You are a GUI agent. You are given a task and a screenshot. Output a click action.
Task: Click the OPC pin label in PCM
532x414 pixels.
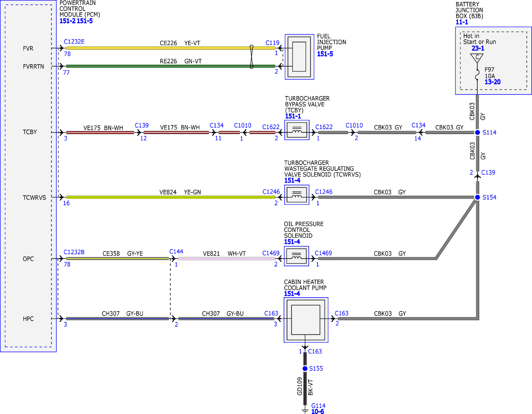click(28, 259)
